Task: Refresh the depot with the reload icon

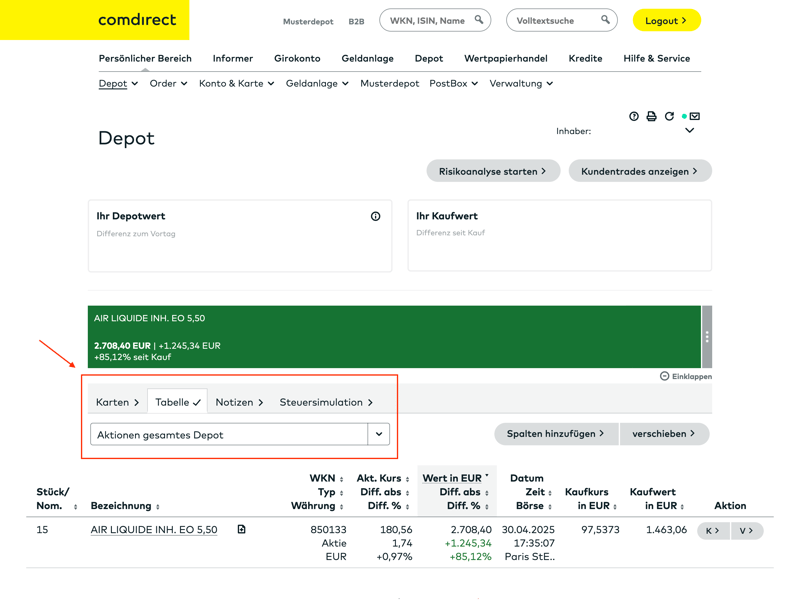Action: click(669, 116)
